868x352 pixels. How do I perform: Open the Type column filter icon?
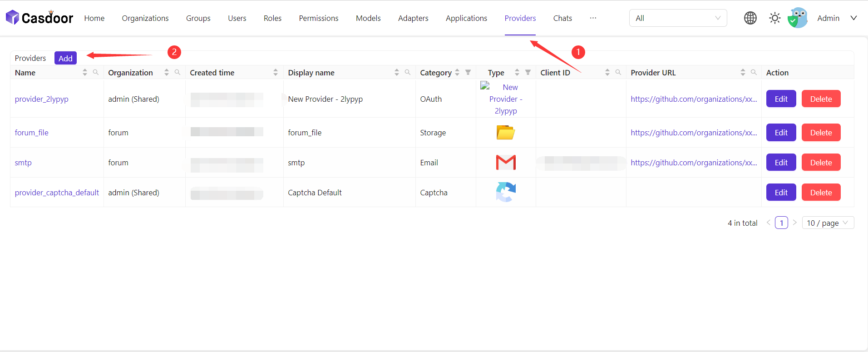click(528, 72)
